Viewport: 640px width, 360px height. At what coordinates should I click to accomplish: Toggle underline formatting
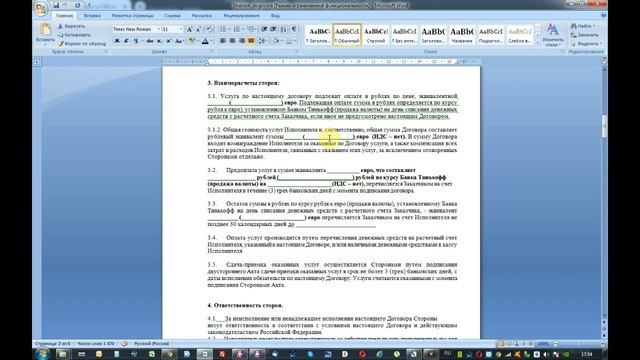pyautogui.click(x=135, y=41)
